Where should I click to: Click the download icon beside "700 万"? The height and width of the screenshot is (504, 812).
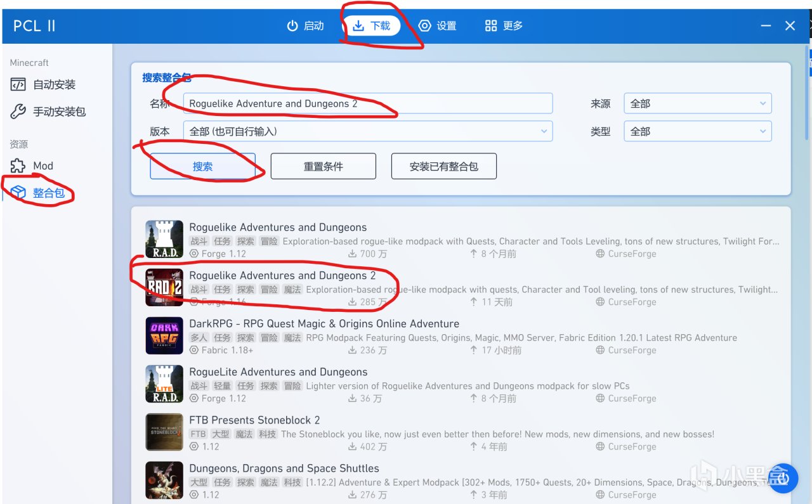(x=352, y=254)
